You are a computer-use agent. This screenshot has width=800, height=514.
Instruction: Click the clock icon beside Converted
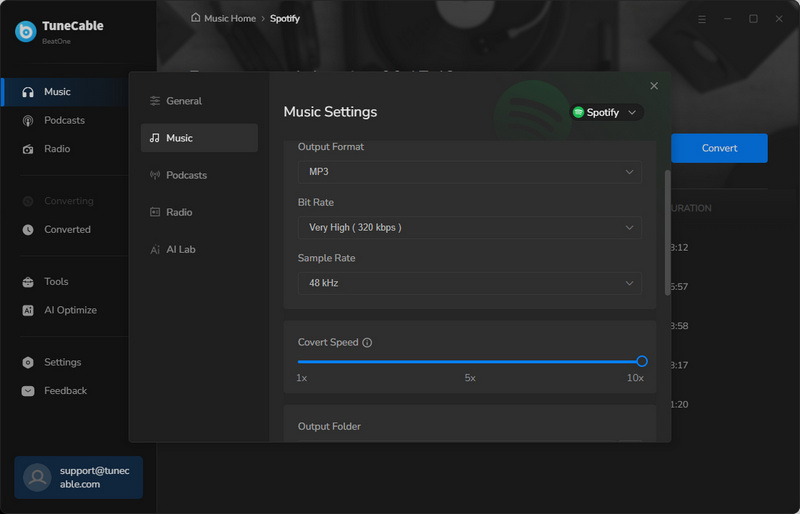tap(28, 230)
